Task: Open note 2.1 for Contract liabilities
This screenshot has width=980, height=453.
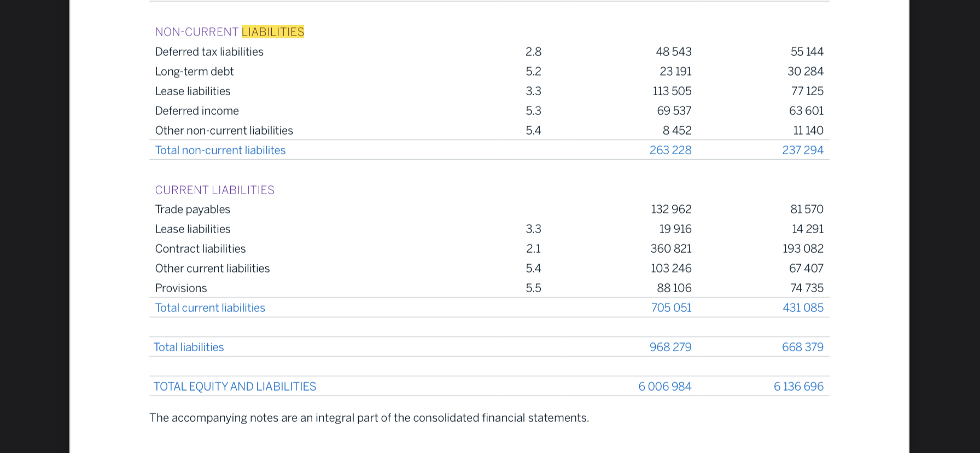Action: tap(533, 248)
